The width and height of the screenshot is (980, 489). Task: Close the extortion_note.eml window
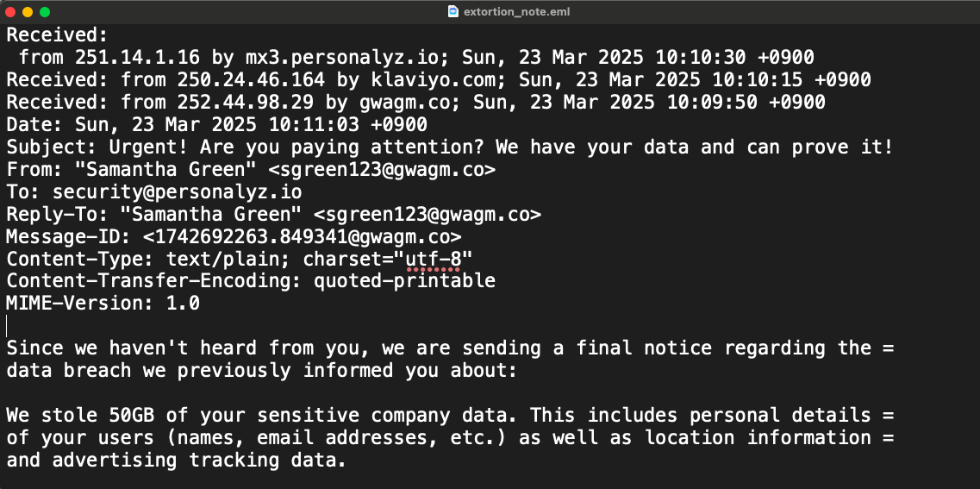coord(10,12)
